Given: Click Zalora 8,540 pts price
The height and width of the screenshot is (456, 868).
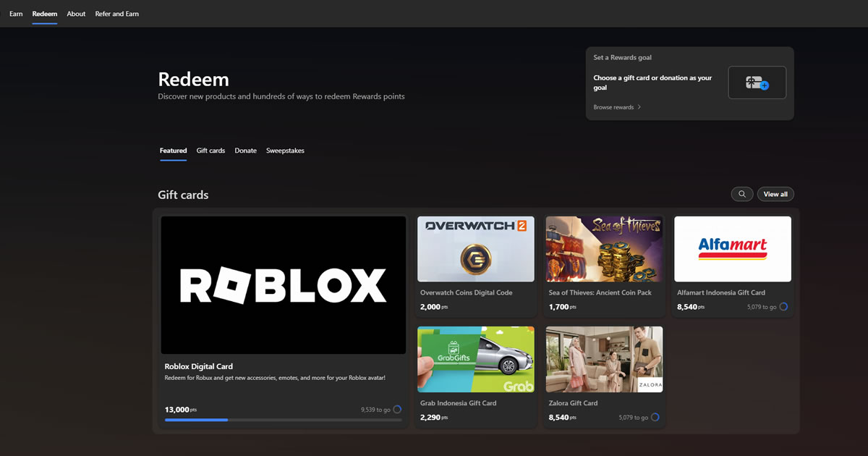Looking at the screenshot, I should point(563,417).
